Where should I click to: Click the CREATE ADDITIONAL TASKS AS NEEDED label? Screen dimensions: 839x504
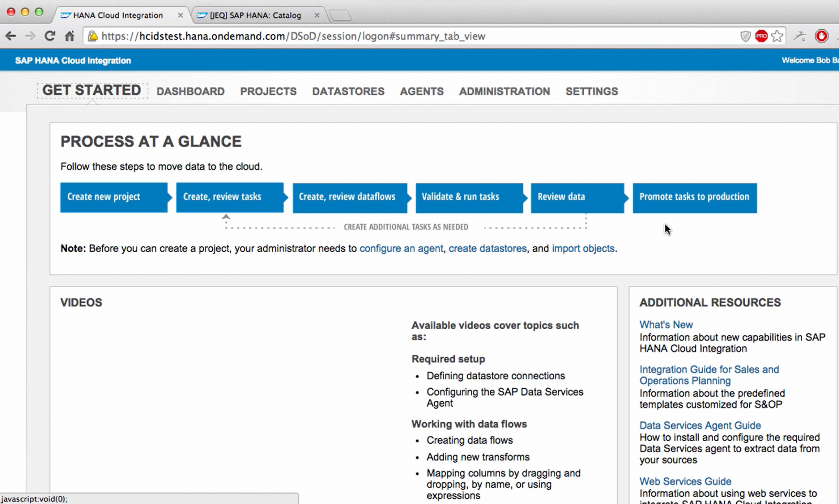click(x=406, y=227)
